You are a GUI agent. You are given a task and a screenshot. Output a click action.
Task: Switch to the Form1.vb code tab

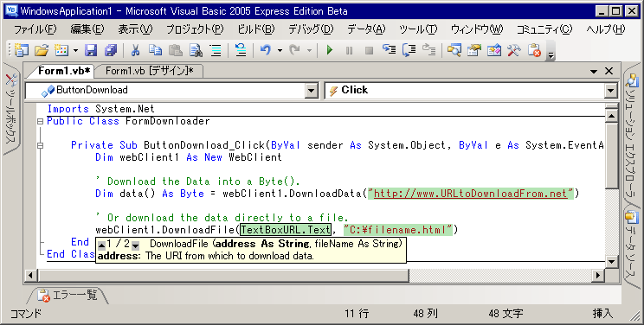64,71
